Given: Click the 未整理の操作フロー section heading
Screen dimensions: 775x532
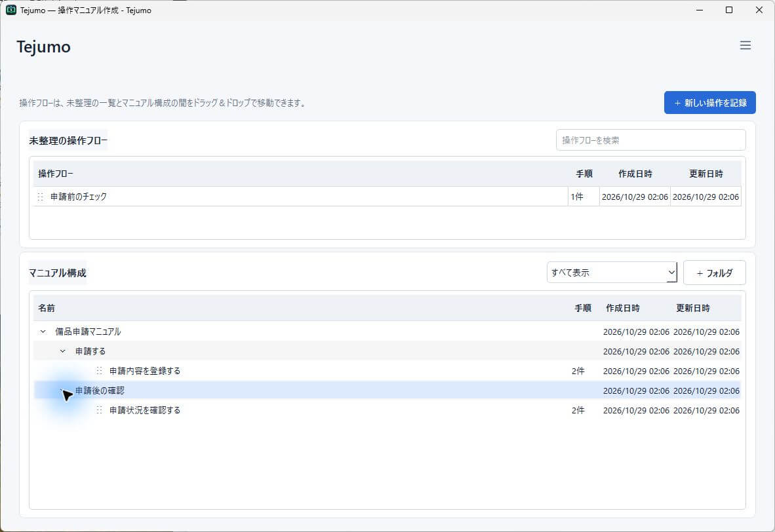Looking at the screenshot, I should [68, 141].
